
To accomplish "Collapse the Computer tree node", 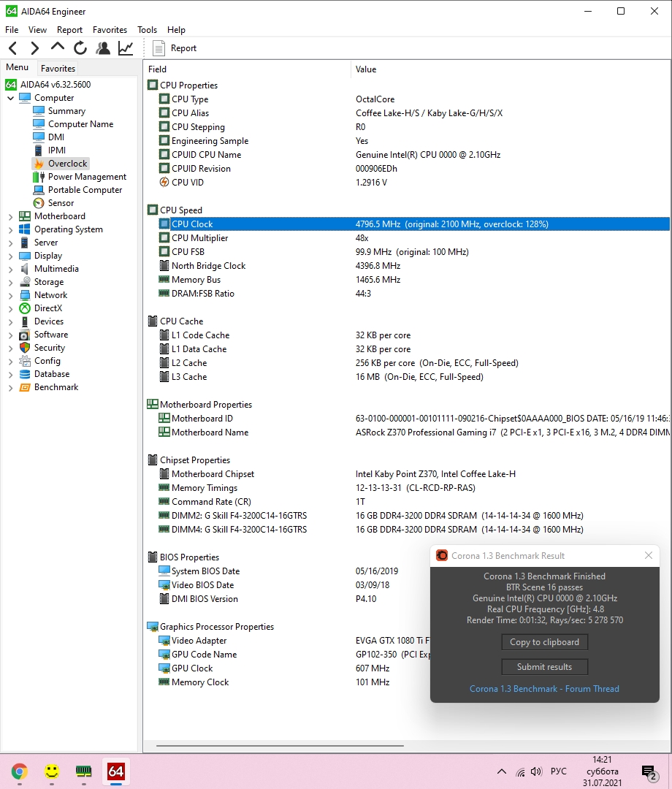I will coord(10,98).
